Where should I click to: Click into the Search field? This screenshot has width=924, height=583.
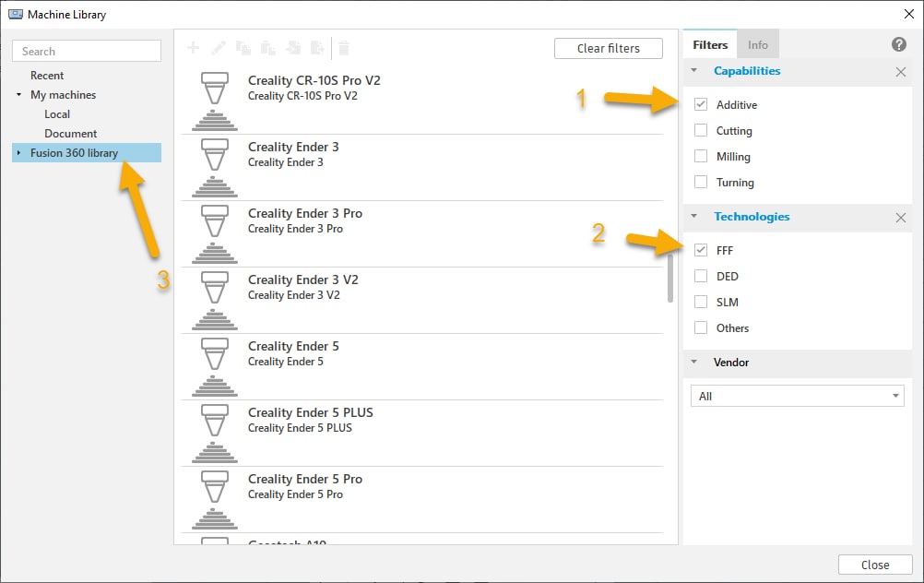pos(87,52)
